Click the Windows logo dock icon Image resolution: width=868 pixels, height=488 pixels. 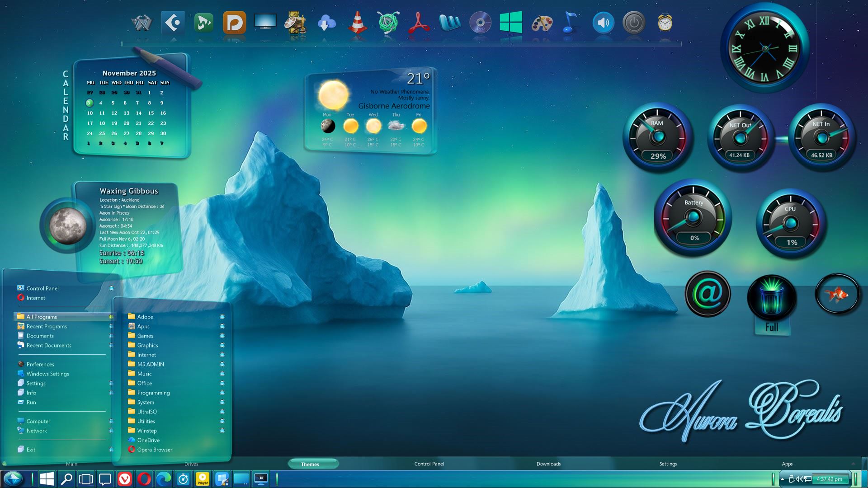pyautogui.click(x=511, y=23)
